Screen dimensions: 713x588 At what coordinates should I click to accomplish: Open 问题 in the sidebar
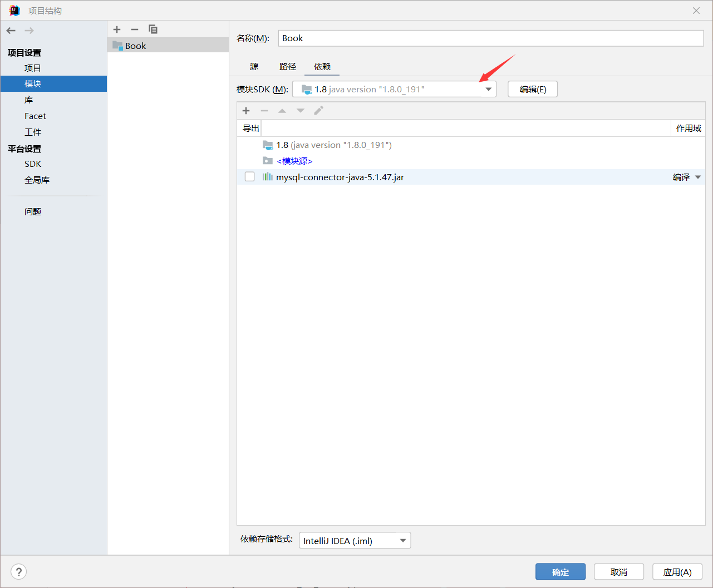tap(33, 211)
